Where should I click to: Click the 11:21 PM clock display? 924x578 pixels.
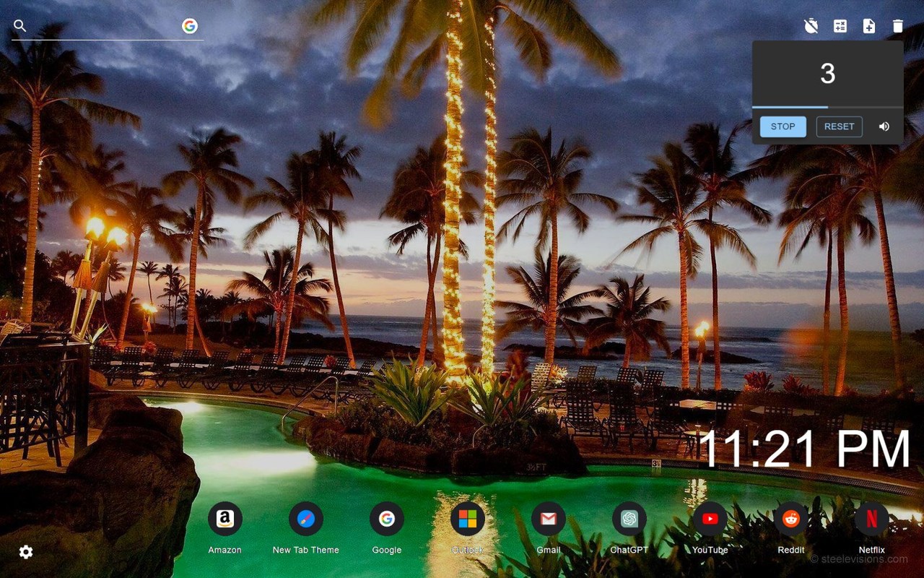coord(805,449)
